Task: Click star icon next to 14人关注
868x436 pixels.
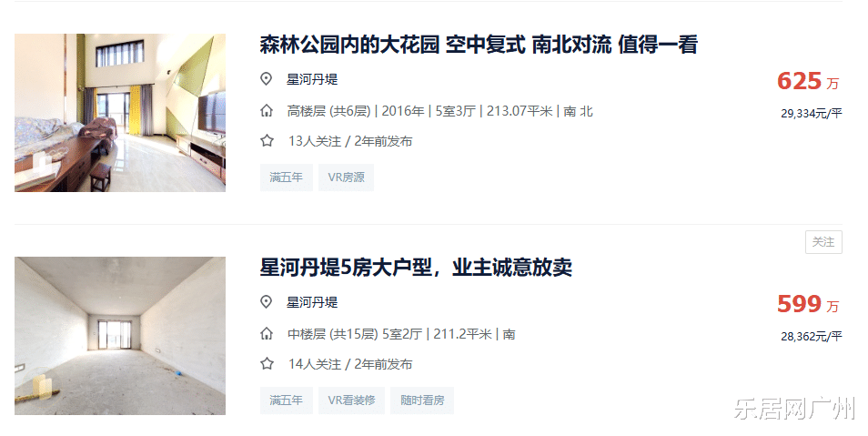Action: (267, 364)
